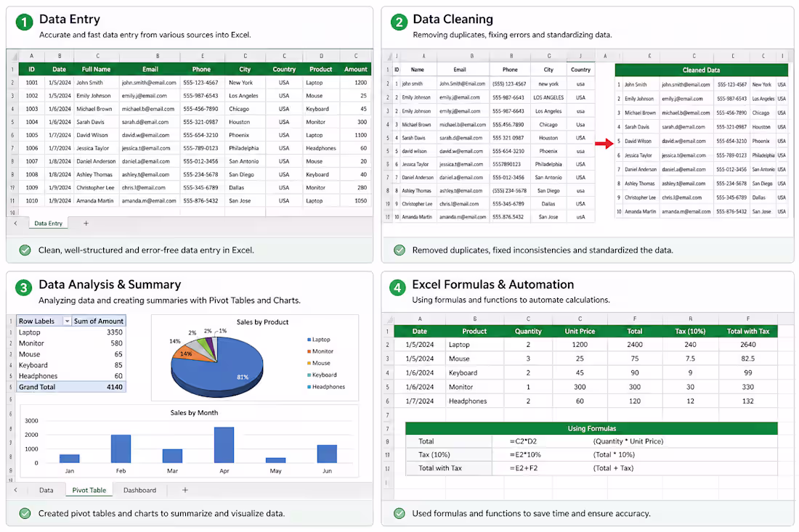The width and height of the screenshot is (799, 532).
Task: Click sheet scroll arrow left of Data tab
Action: pyautogui.click(x=15, y=490)
